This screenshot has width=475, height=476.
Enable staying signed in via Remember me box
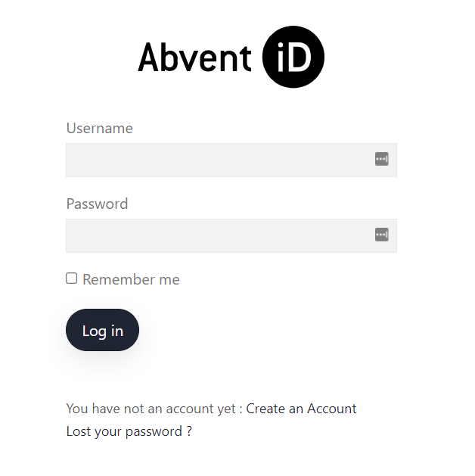coord(72,278)
